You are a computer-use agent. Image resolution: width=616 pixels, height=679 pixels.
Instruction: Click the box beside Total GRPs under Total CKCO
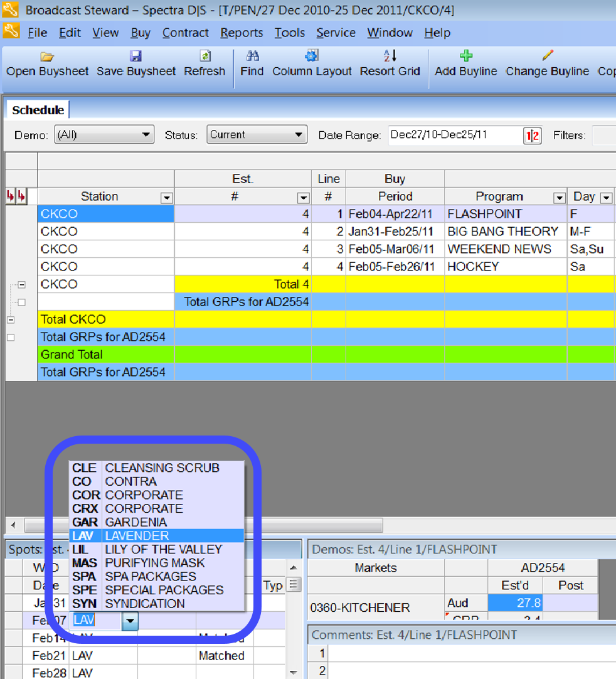[x=11, y=338]
